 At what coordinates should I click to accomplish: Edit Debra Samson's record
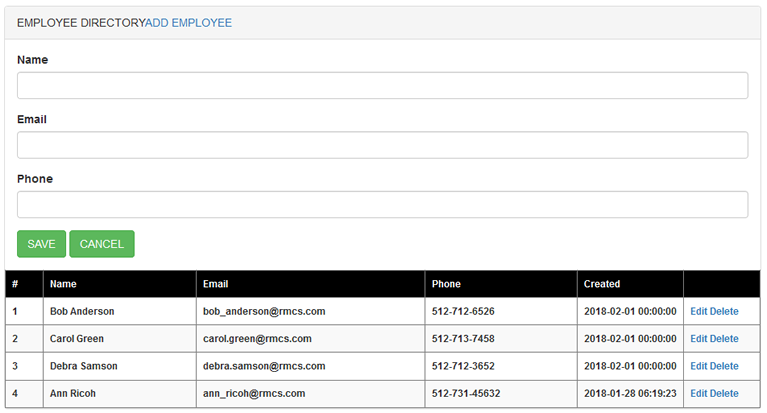[x=699, y=366]
